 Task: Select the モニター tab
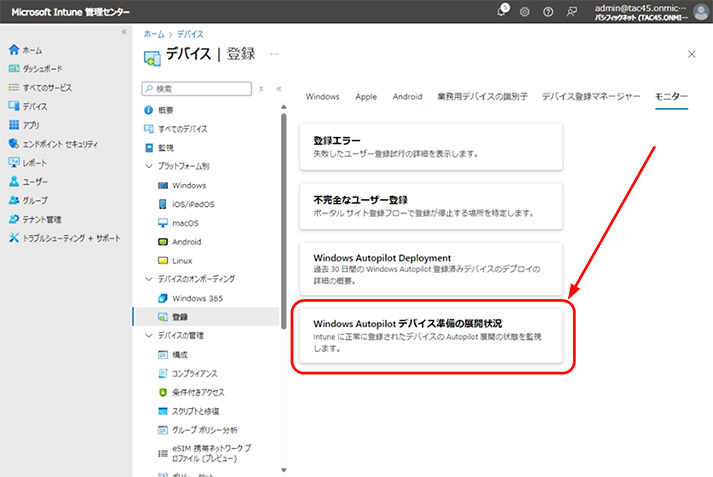(x=671, y=96)
